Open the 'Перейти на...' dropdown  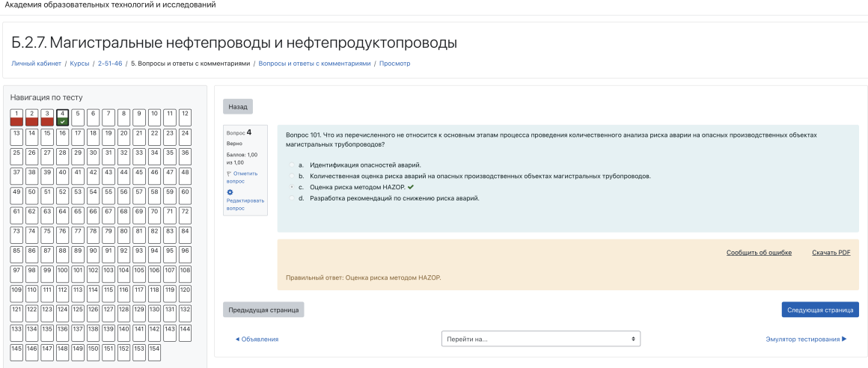coord(540,339)
